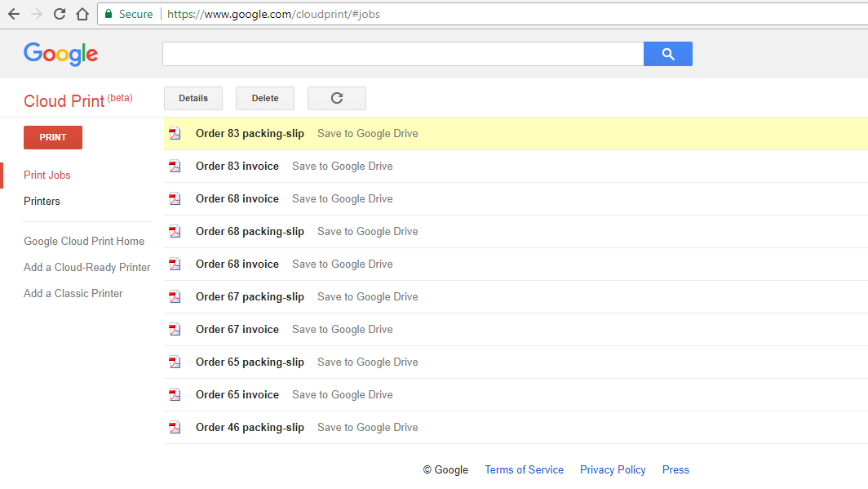Screen dimensions: 868x489
Task: Click "Save to Google Drive" beside Order 83 invoice
Action: (343, 167)
